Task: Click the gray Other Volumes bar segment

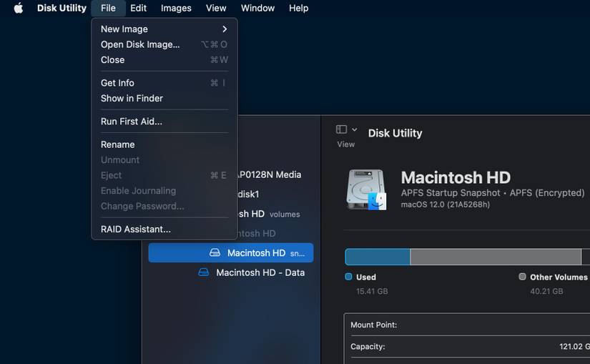Action: click(x=496, y=257)
